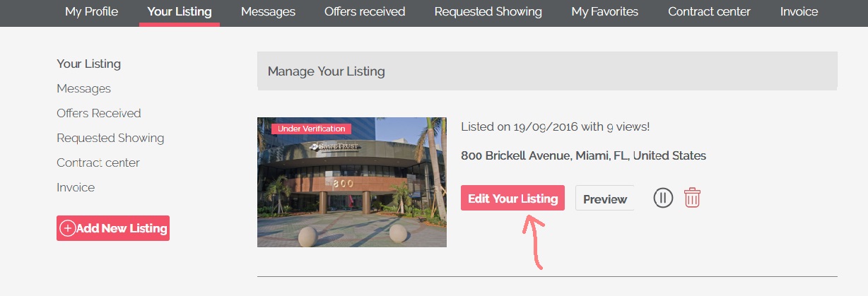Viewport: 868px width, 296px height.
Task: Select the Your Listing top tab
Action: point(180,12)
